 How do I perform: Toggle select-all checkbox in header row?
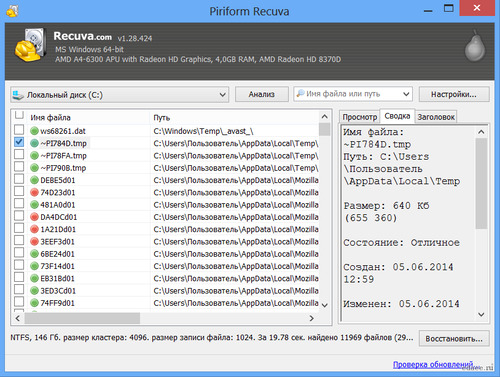point(19,115)
